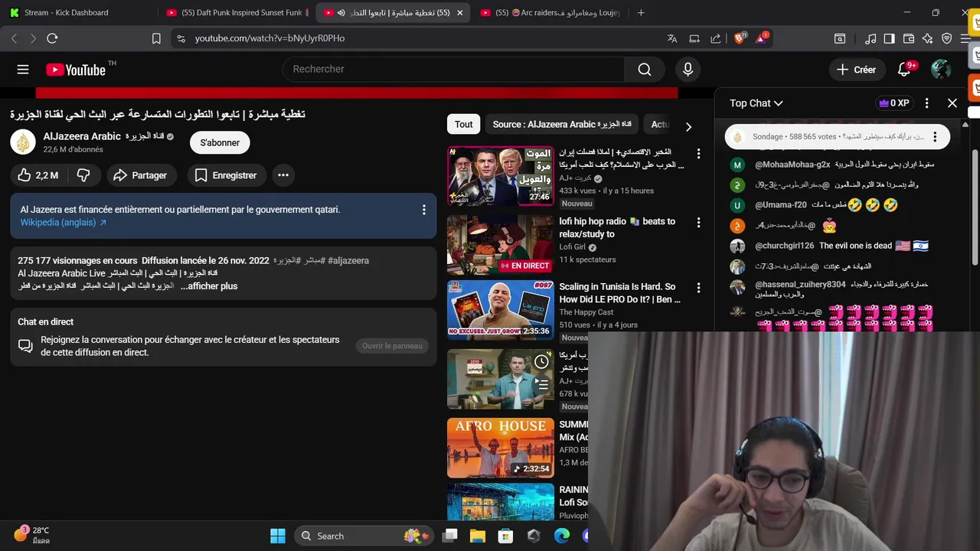This screenshot has width=980, height=551.
Task: Open the AlJazeera Arabic channel name
Action: 103,136
